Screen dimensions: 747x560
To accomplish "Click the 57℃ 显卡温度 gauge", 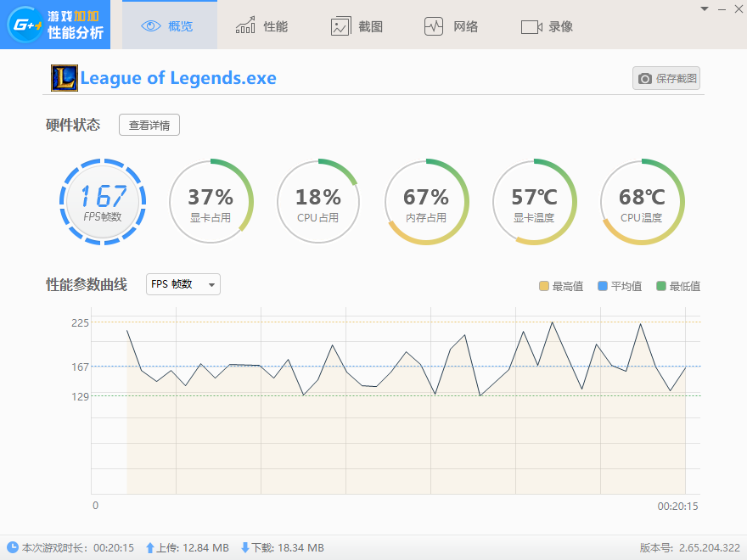I will click(x=534, y=202).
